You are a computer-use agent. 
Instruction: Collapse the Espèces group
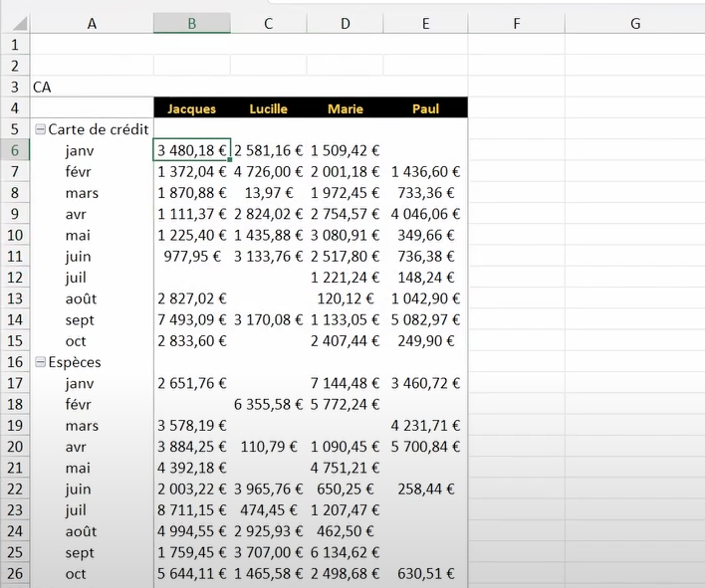(x=41, y=362)
